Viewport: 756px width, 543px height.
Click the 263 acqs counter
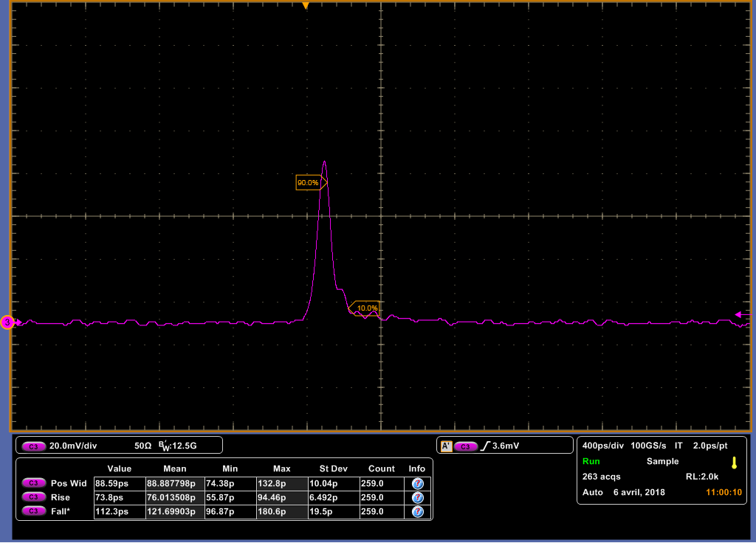pos(601,477)
